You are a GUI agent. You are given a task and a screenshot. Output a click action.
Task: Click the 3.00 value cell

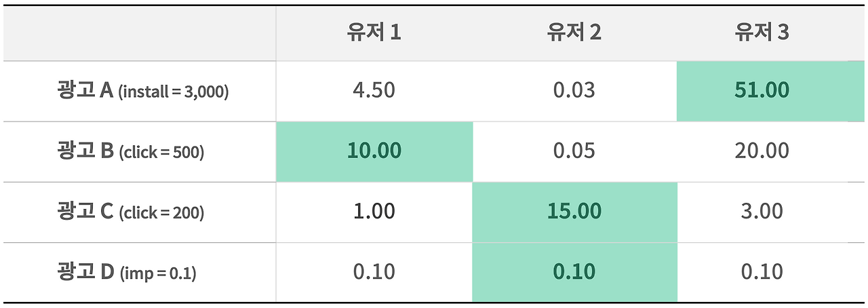pos(770,212)
